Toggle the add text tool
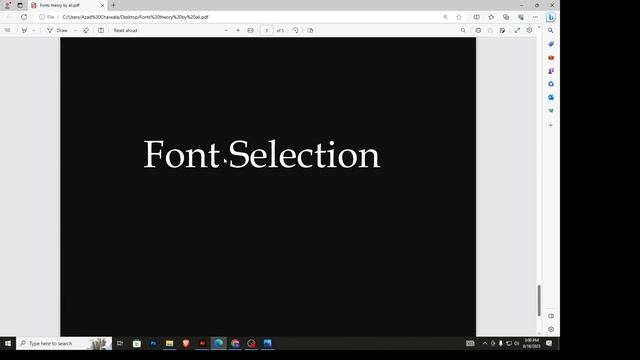This screenshot has height=360, width=640. point(101,30)
